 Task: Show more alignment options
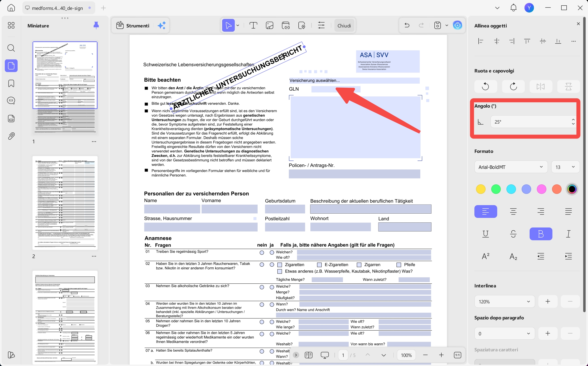[x=574, y=41]
